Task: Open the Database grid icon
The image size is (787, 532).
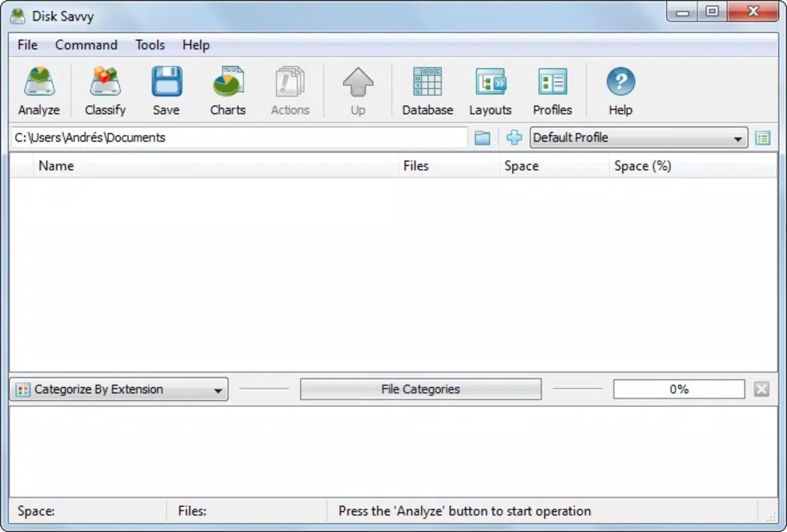Action: (427, 91)
